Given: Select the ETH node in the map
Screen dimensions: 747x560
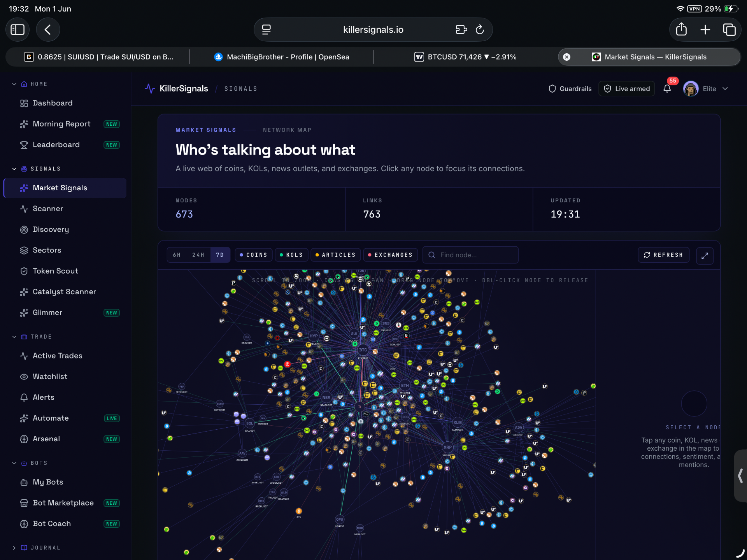Looking at the screenshot, I should [405, 386].
